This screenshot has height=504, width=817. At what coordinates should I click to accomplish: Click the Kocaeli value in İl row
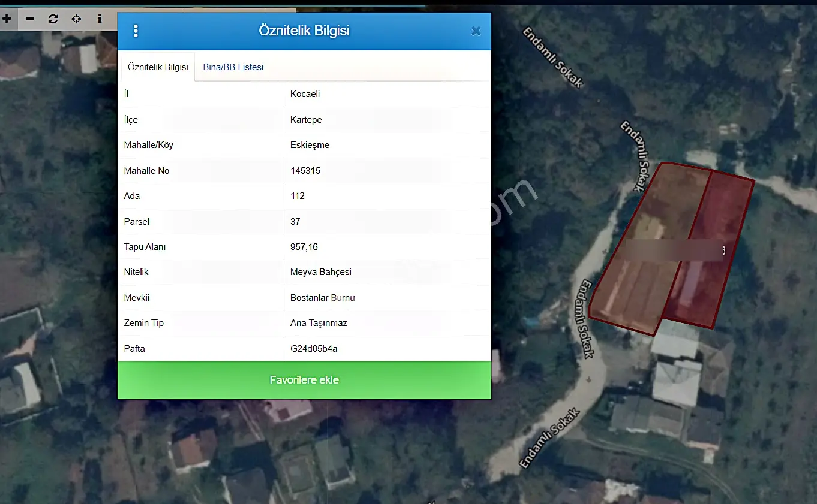click(305, 94)
